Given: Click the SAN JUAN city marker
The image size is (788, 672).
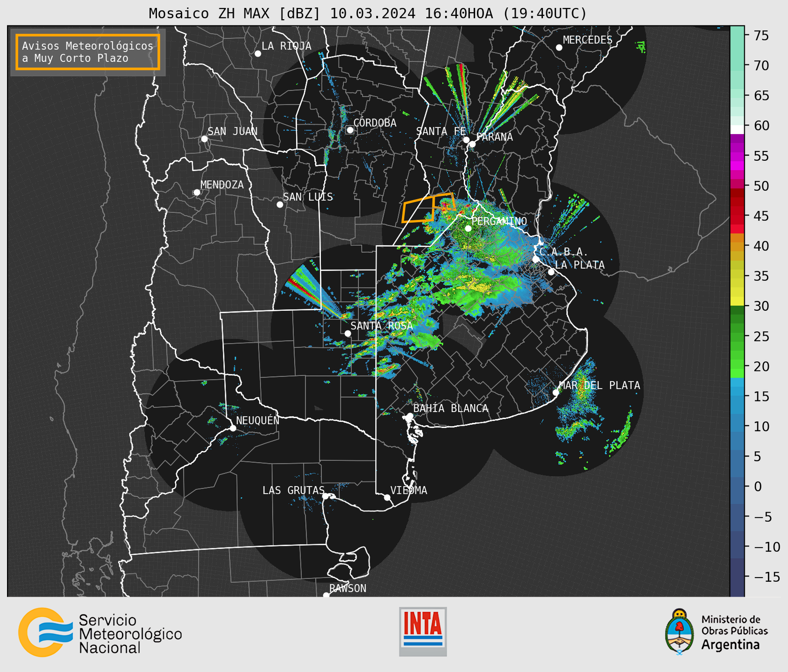Looking at the screenshot, I should [204, 139].
